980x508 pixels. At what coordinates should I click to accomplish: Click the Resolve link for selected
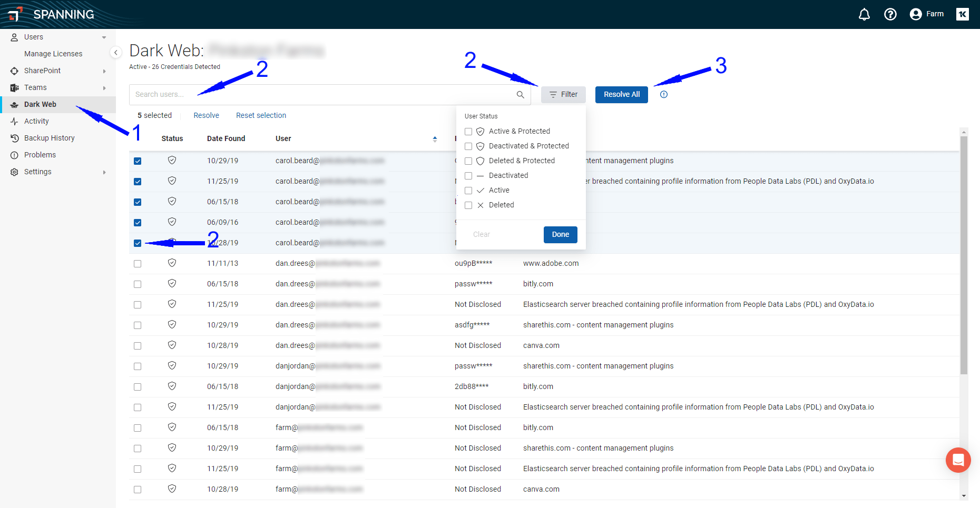[x=206, y=115]
